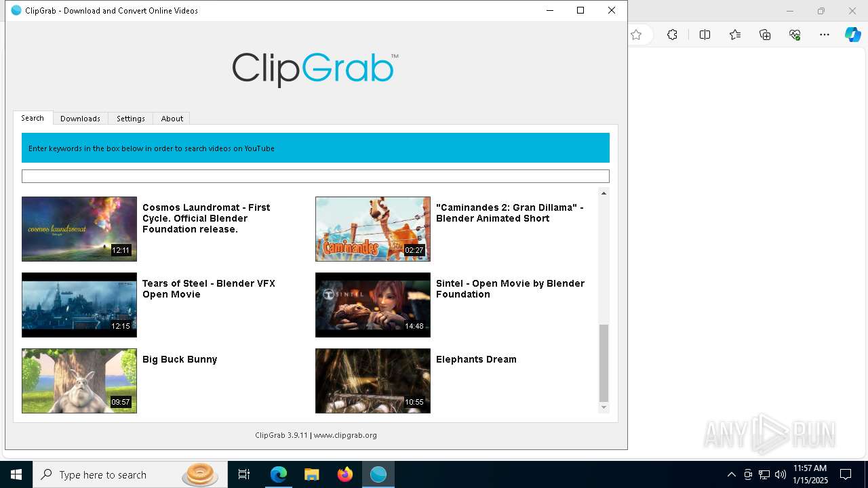Open File Explorer from the taskbar
The width and height of the screenshot is (868, 488).
click(311, 474)
